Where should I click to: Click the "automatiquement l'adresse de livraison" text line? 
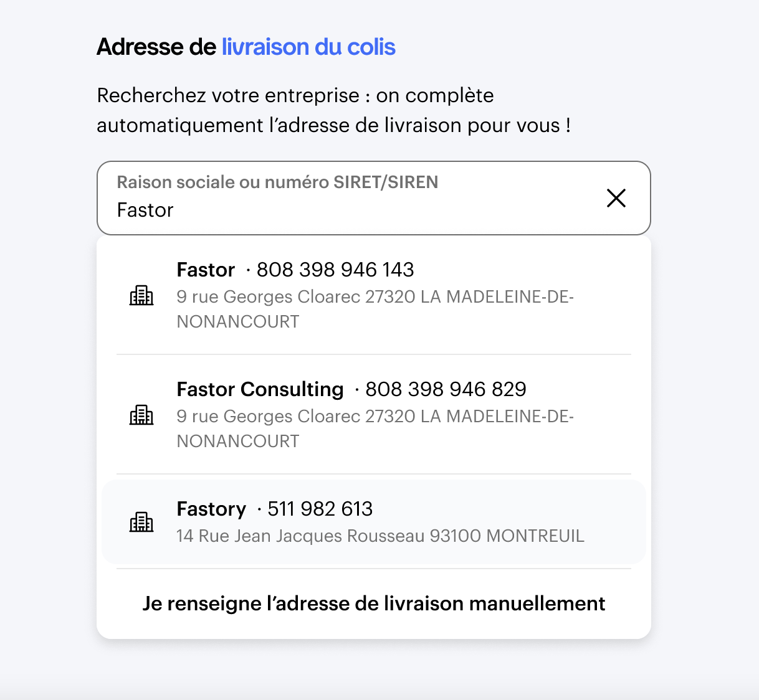coord(333,126)
